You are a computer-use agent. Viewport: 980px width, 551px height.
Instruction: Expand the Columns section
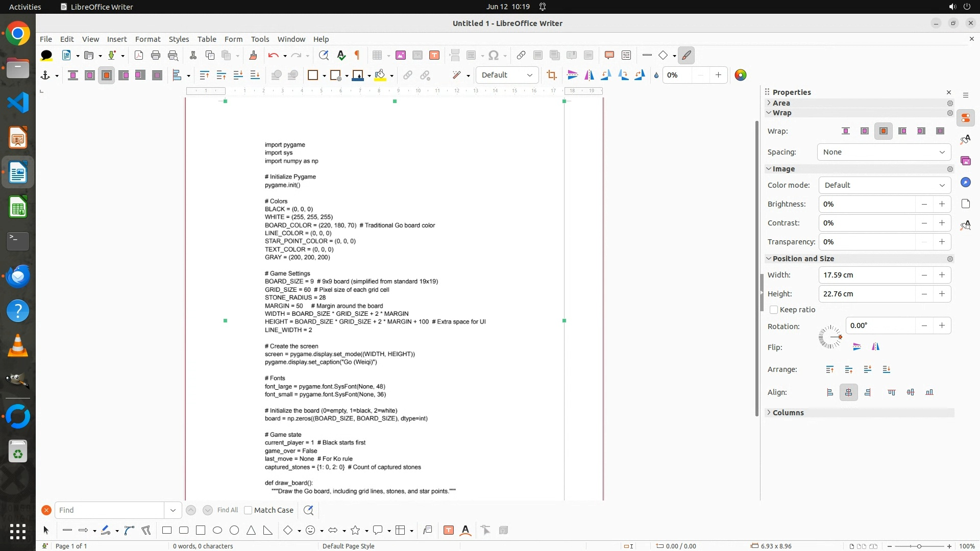pos(788,413)
